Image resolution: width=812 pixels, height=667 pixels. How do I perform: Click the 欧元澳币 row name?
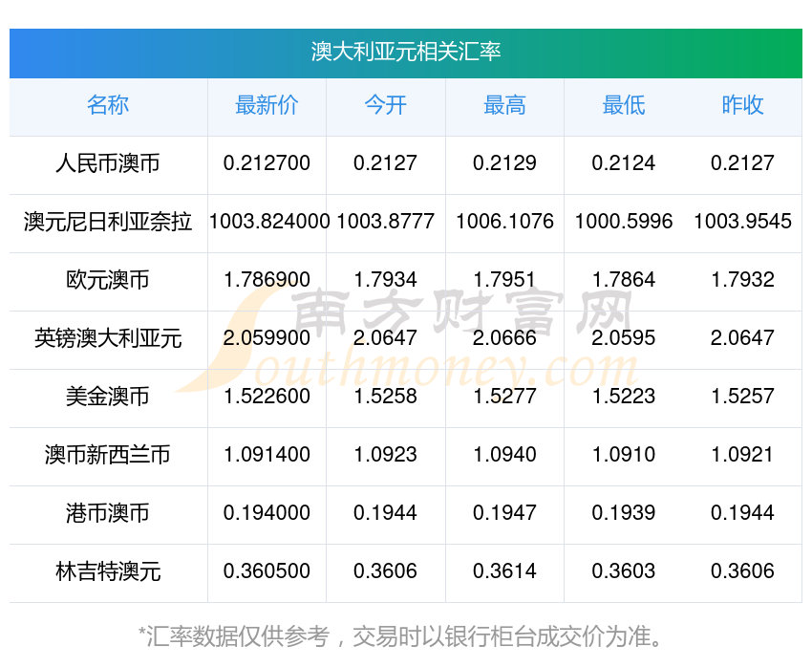click(x=108, y=280)
